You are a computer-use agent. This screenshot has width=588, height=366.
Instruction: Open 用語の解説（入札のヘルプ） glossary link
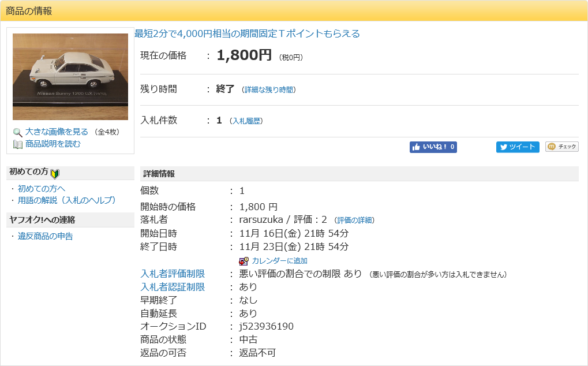(x=66, y=200)
